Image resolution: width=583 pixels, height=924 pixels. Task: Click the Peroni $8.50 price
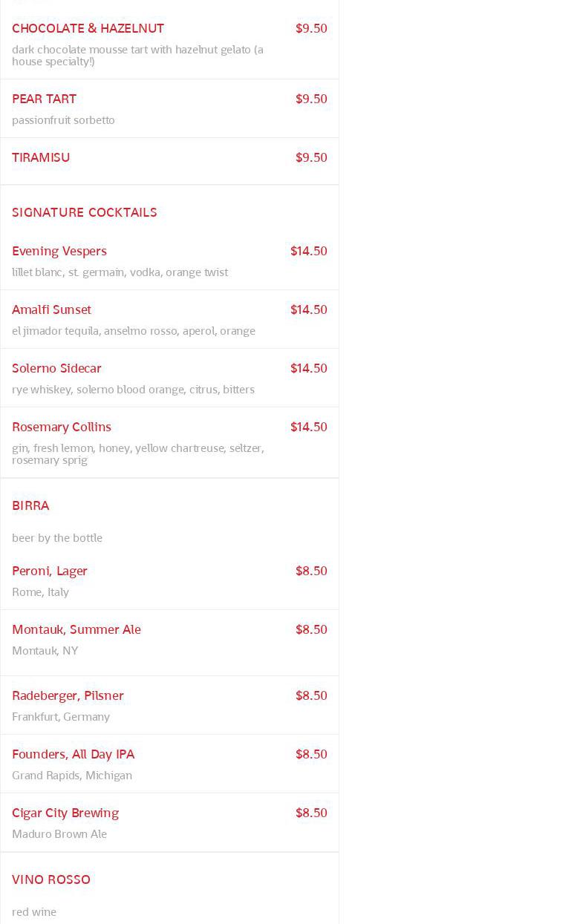click(x=311, y=571)
